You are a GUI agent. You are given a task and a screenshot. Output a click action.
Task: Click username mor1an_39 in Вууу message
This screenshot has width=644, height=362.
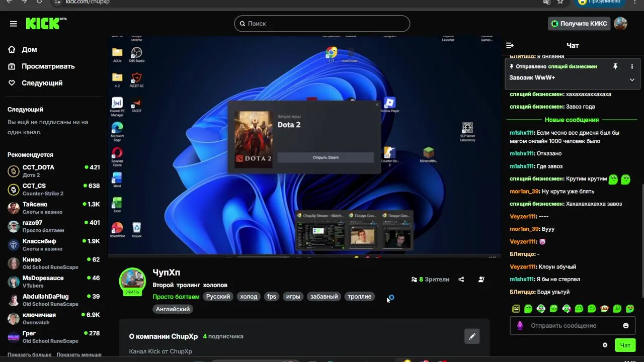tap(524, 229)
